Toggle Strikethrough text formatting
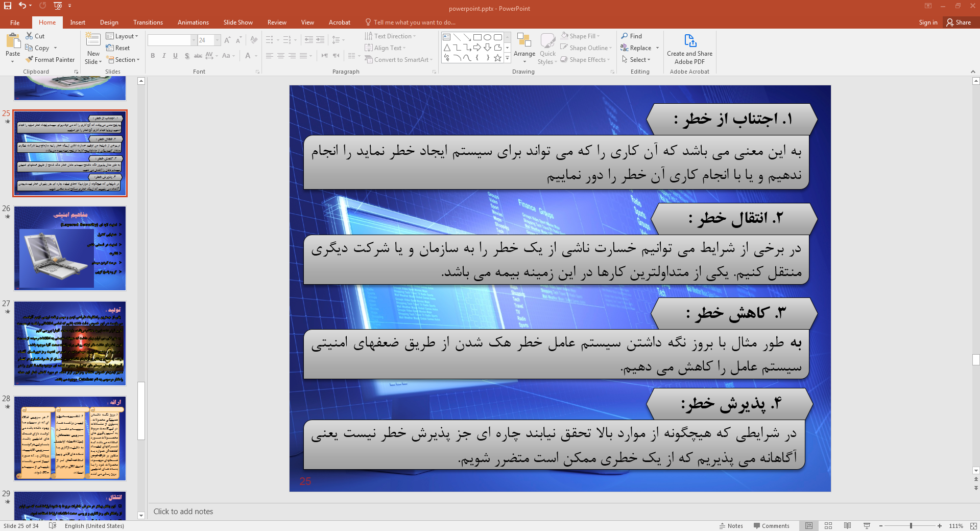This screenshot has height=531, width=980. [198, 56]
